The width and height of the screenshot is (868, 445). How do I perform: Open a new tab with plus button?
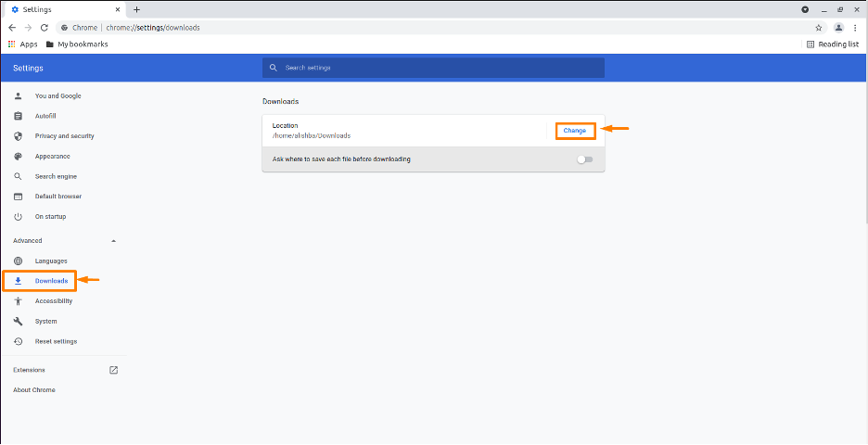pyautogui.click(x=136, y=9)
